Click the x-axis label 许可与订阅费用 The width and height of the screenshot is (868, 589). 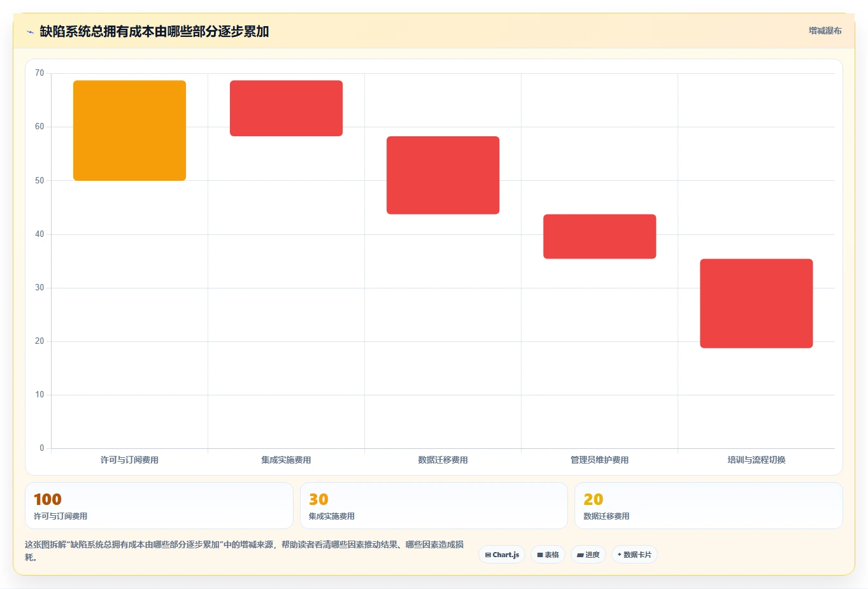129,460
